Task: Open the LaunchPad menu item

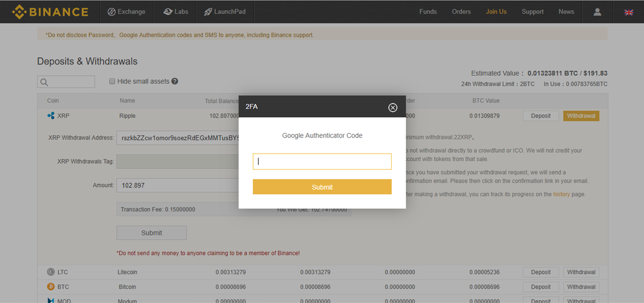Action: 225,12
